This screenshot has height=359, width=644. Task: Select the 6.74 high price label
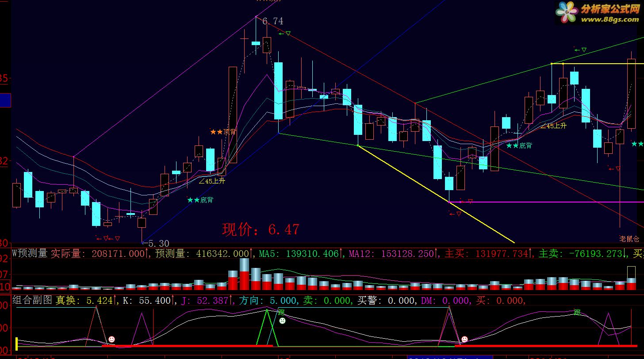273,21
